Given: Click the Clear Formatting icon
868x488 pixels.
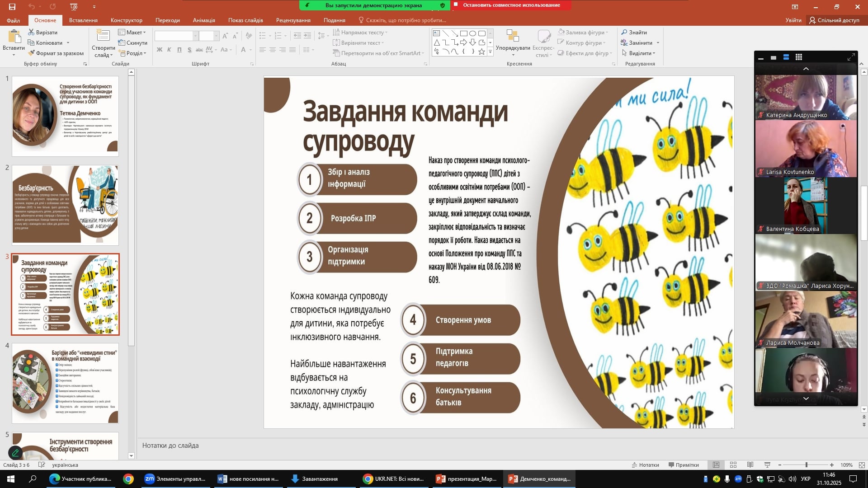Looking at the screenshot, I should (x=249, y=36).
